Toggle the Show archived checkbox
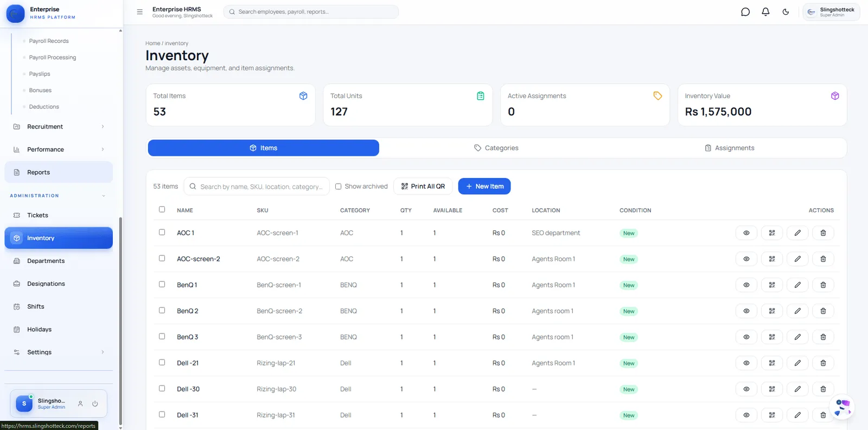Screen dimensions: 868x430 (338, 187)
